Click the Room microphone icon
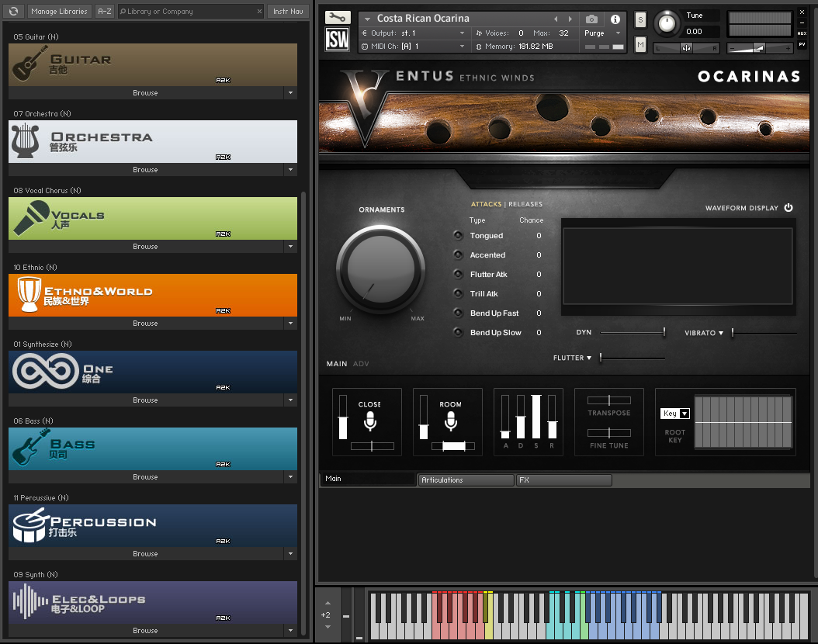818x644 pixels. [x=451, y=421]
